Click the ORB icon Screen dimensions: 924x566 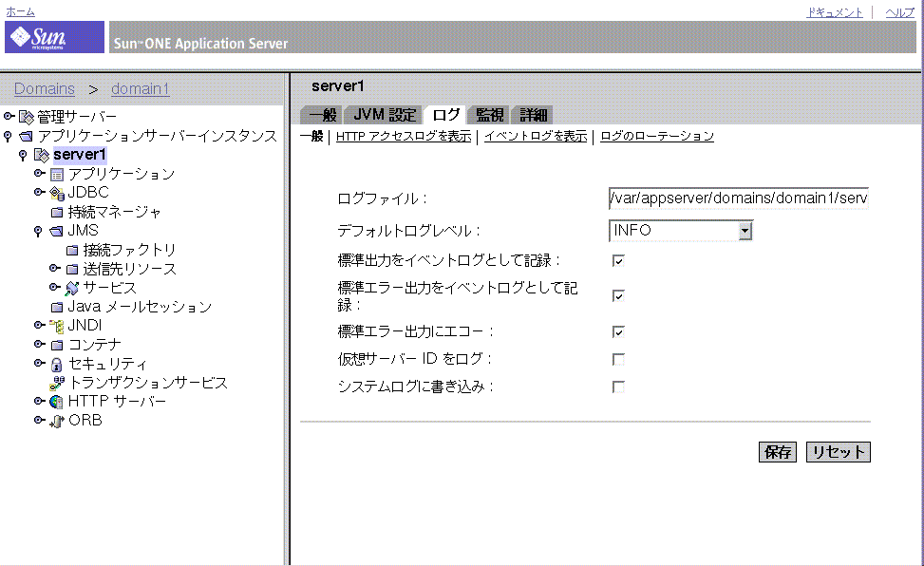57,421
